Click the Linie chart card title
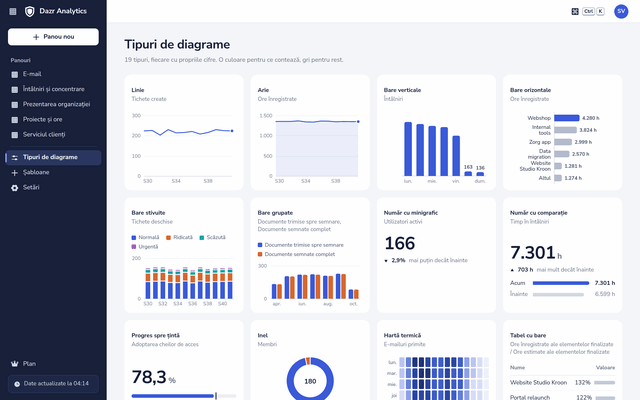 [x=138, y=90]
